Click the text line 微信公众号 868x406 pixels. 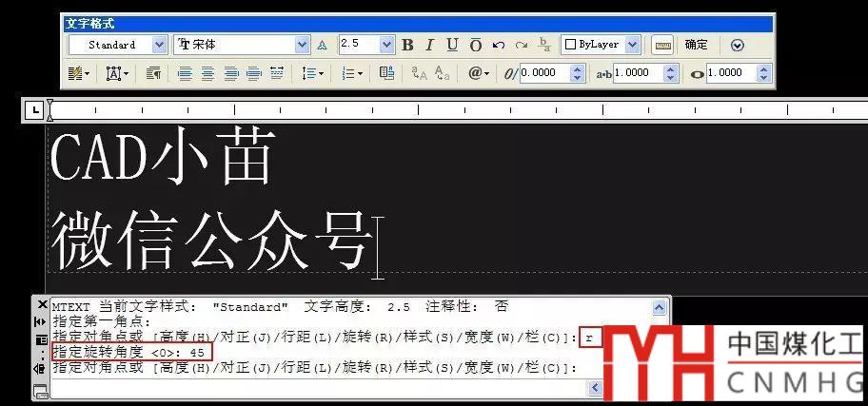pos(211,241)
